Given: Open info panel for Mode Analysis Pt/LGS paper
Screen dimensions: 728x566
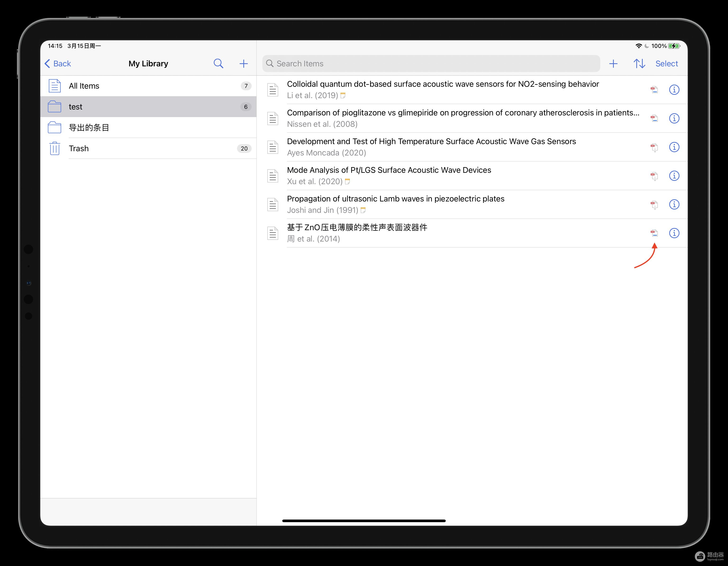Looking at the screenshot, I should 674,175.
